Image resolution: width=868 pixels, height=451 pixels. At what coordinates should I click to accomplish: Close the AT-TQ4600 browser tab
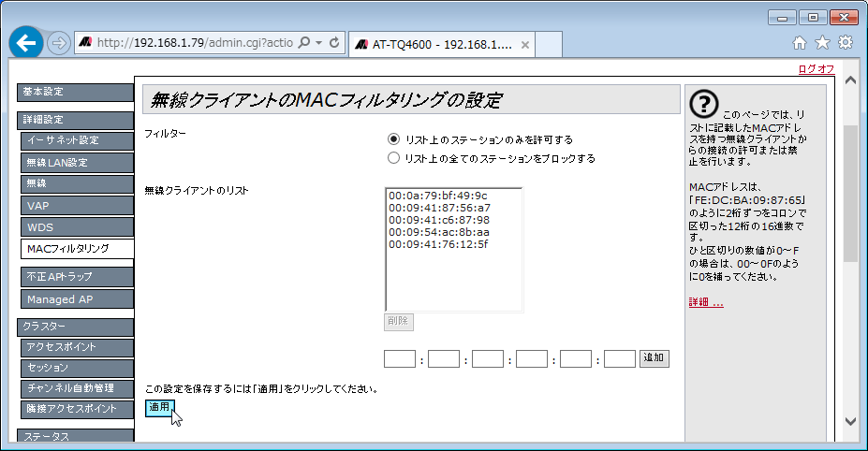click(x=525, y=45)
